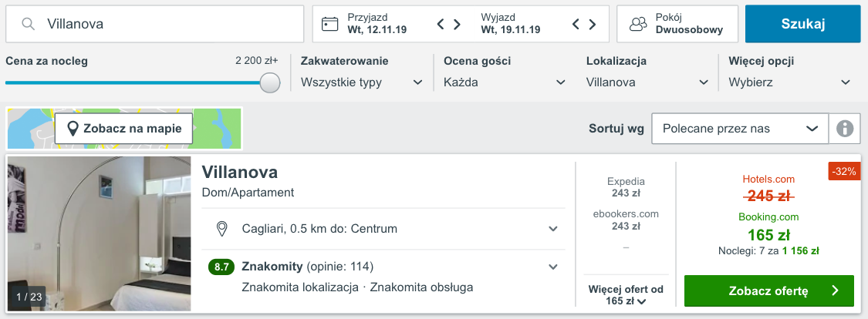Advance check-in date with next arrow
The image size is (868, 319).
458,24
